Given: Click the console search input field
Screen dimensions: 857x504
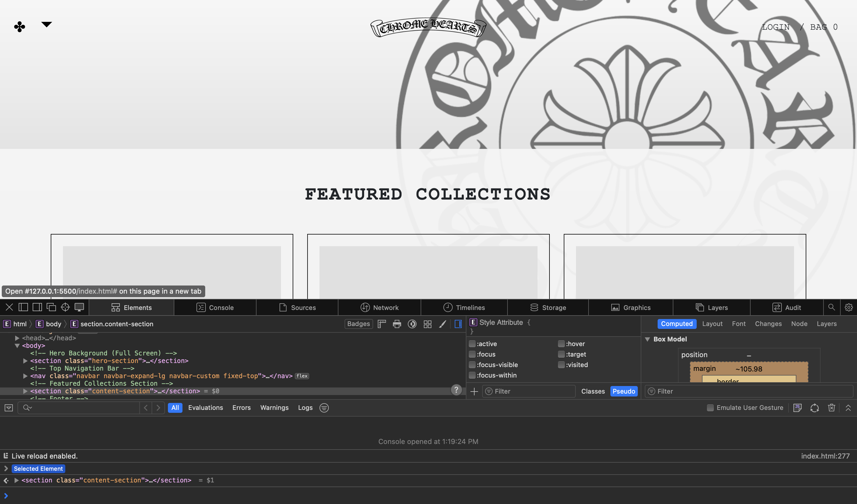Looking at the screenshot, I should [x=85, y=408].
